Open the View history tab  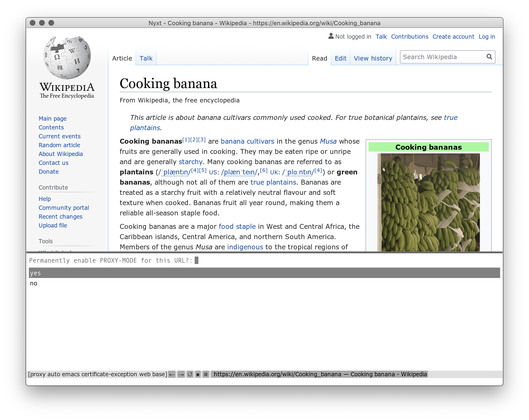point(373,58)
